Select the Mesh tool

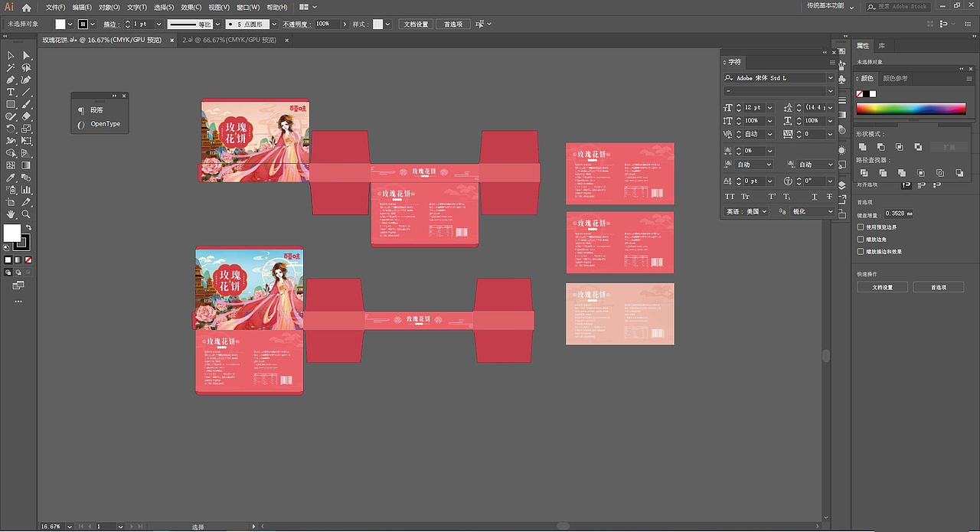click(11, 165)
